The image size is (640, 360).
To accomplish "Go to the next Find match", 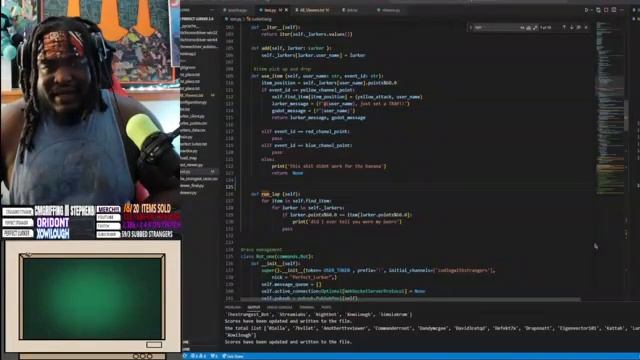I will [571, 27].
